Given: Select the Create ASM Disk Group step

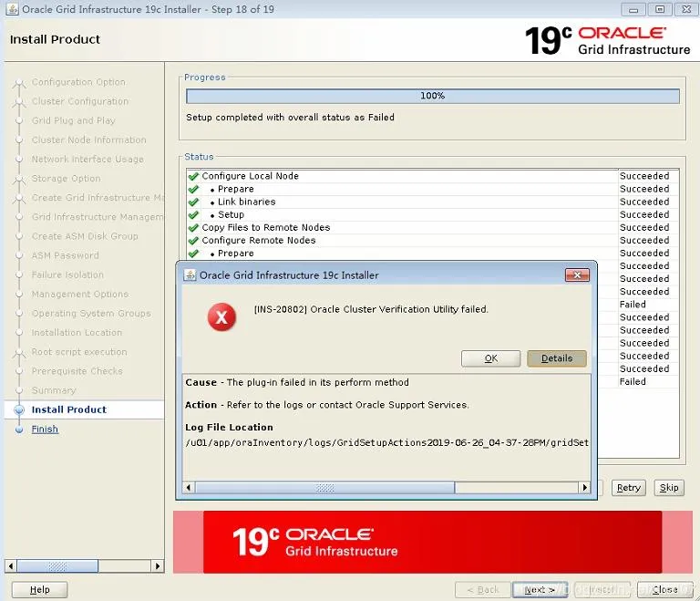Looking at the screenshot, I should coord(85,236).
